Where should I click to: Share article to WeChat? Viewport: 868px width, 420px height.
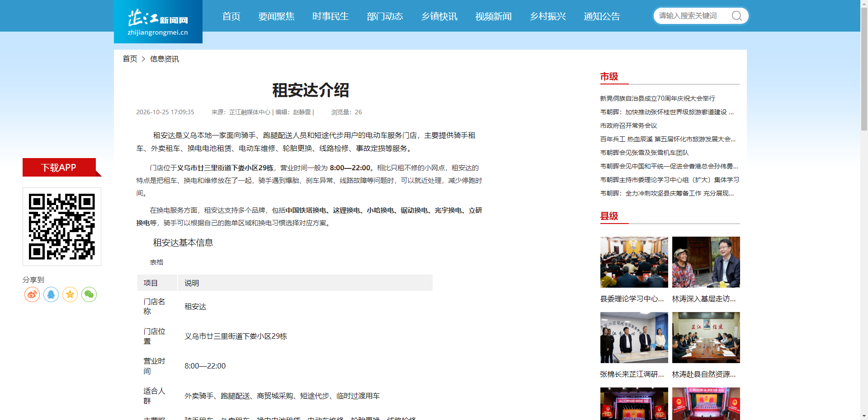[89, 294]
